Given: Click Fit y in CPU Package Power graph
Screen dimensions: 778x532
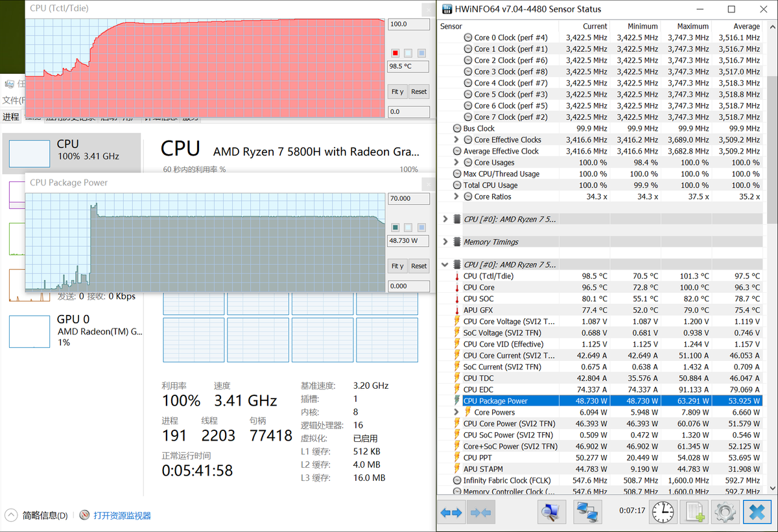Looking at the screenshot, I should pos(397,266).
